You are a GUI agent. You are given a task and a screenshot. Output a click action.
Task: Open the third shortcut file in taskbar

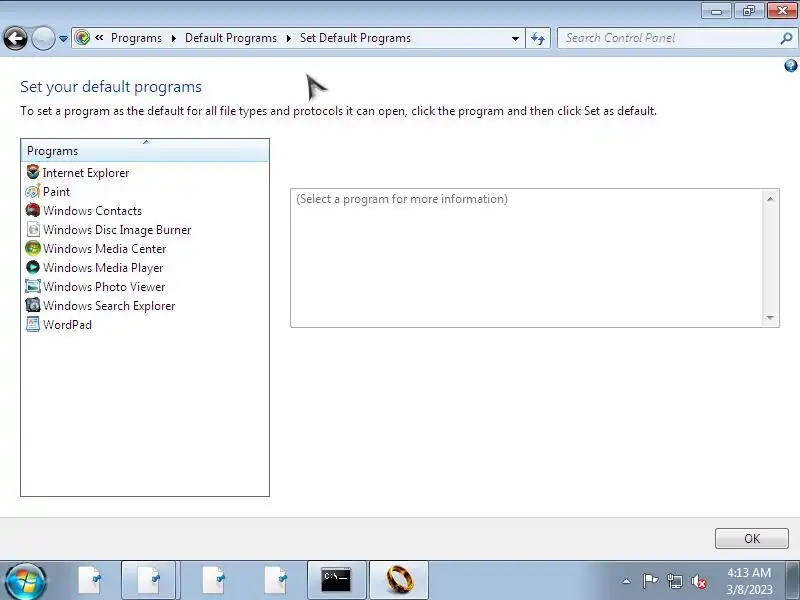pyautogui.click(x=214, y=580)
